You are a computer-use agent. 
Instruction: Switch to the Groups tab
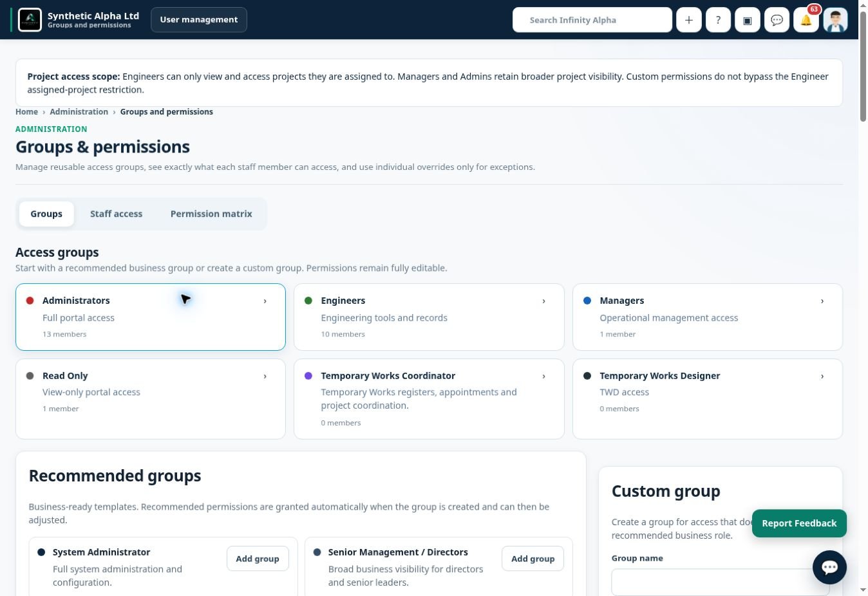tap(46, 214)
